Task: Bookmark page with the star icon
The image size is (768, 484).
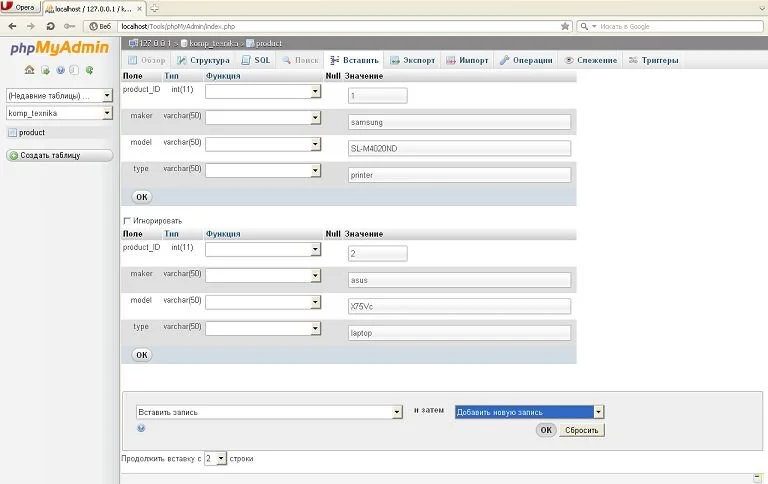Action: [x=565, y=26]
